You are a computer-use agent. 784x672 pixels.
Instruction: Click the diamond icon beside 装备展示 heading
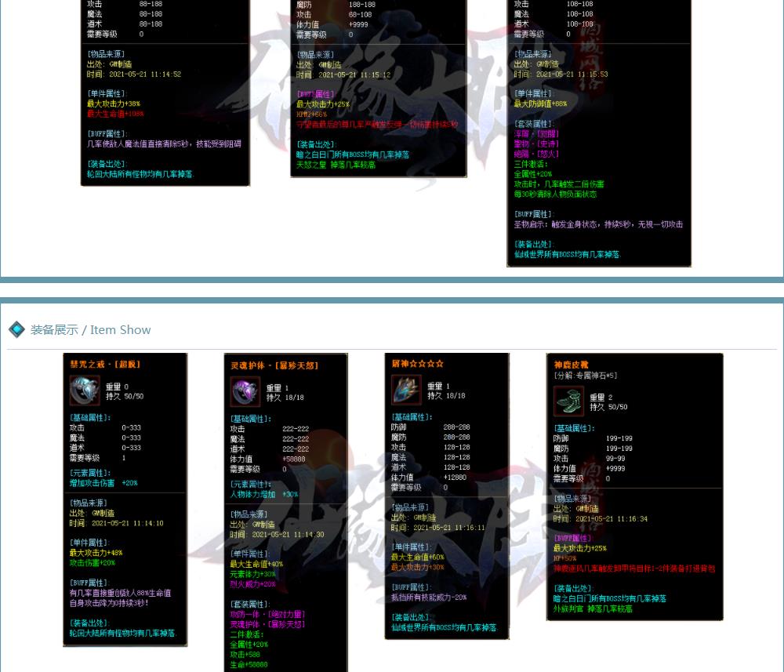click(16, 329)
